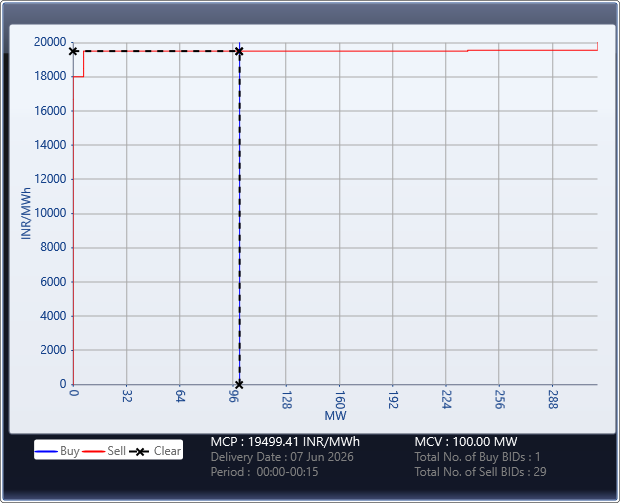
Task: Select the blue Buy line swatch
Action: (46, 452)
